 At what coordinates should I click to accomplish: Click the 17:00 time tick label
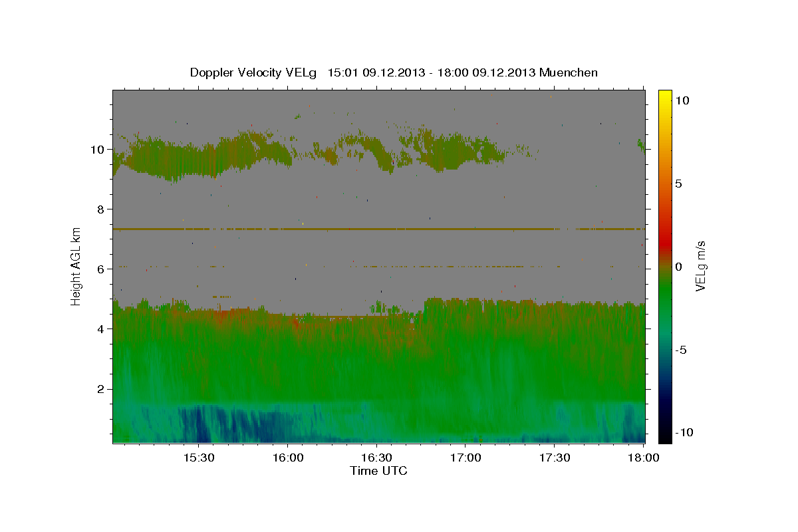click(x=465, y=458)
